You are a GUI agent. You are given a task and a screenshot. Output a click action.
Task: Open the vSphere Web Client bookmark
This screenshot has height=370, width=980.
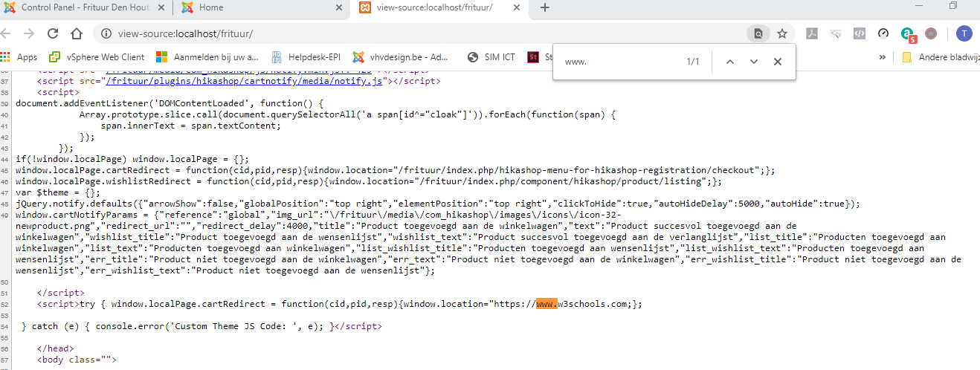click(97, 56)
